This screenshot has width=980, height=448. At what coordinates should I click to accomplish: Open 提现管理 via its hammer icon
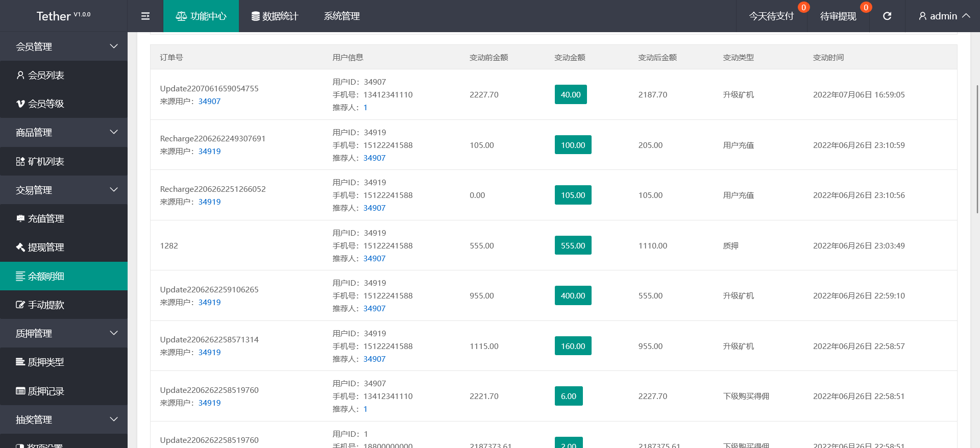(x=20, y=247)
